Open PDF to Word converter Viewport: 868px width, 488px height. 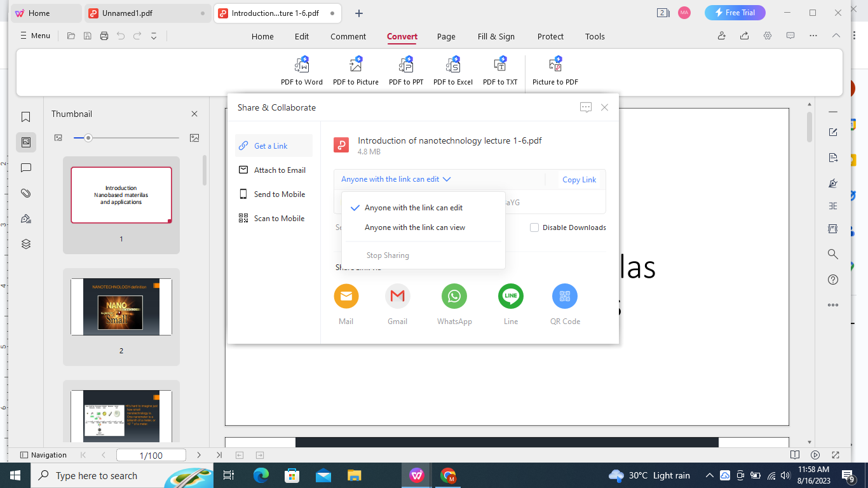point(301,70)
